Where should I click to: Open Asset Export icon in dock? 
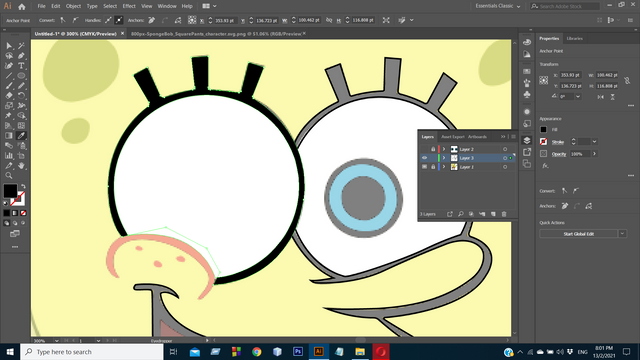[x=527, y=152]
